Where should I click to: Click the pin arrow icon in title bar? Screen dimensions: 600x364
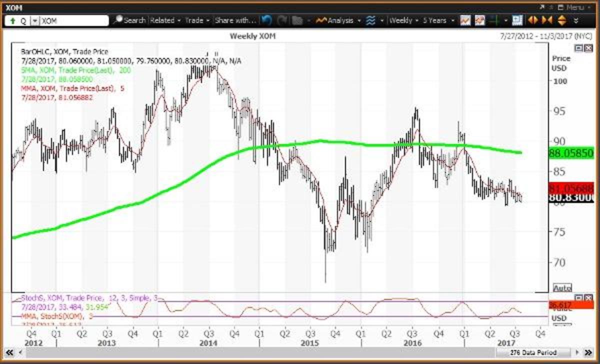tap(542, 7)
